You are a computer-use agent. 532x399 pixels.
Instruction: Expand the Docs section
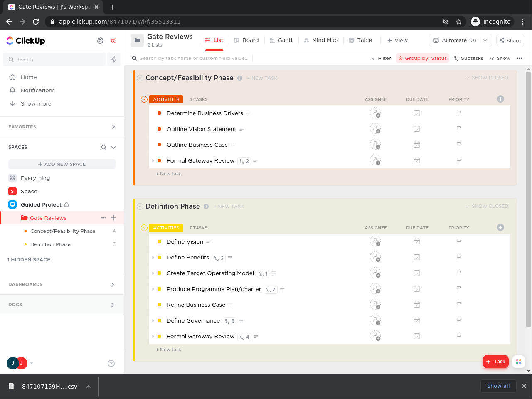click(113, 305)
